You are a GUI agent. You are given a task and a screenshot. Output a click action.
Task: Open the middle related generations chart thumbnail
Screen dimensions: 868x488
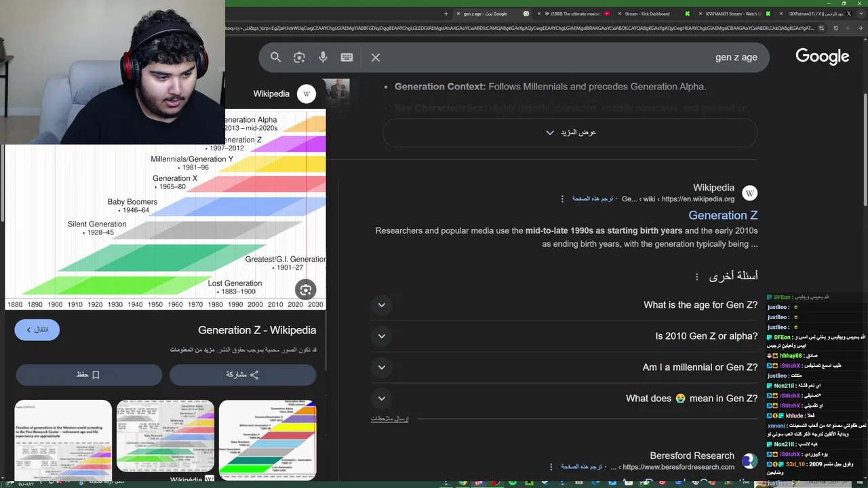click(165, 436)
